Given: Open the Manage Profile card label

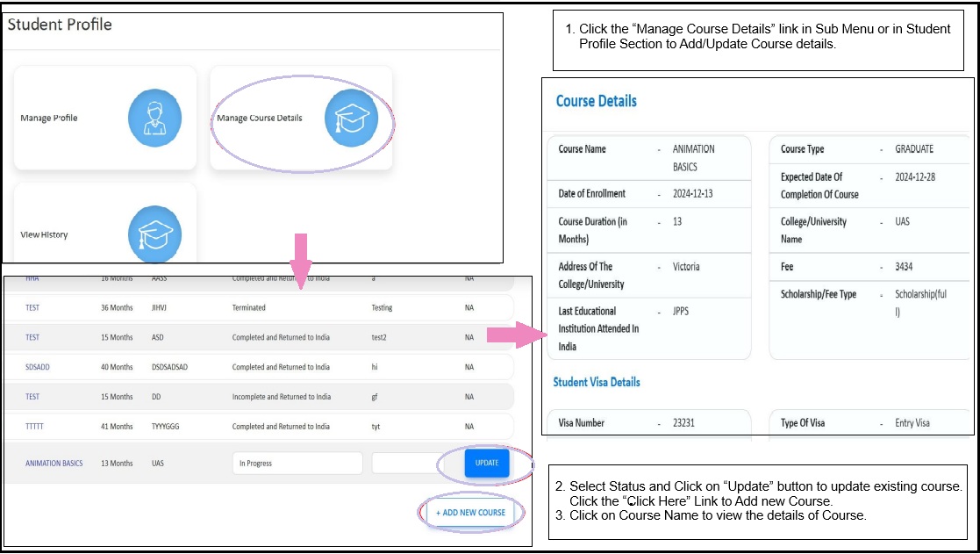Looking at the screenshot, I should point(49,118).
